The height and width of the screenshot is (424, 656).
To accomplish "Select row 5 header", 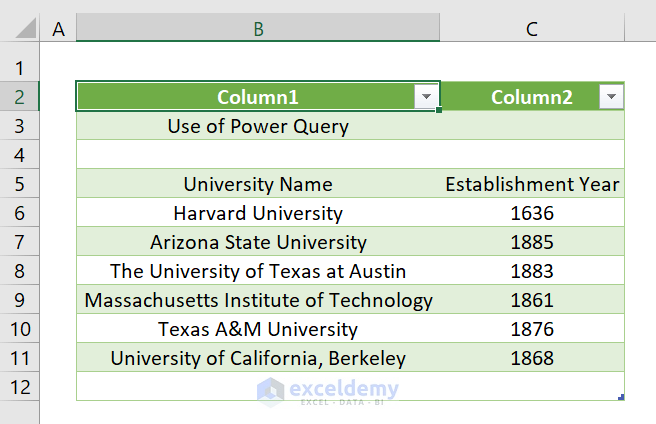I will [x=19, y=184].
